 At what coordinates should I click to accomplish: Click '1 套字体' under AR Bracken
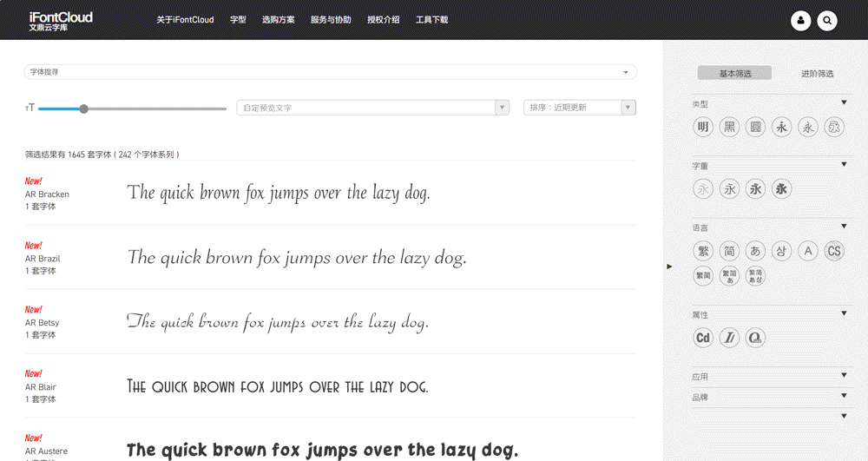(41, 207)
